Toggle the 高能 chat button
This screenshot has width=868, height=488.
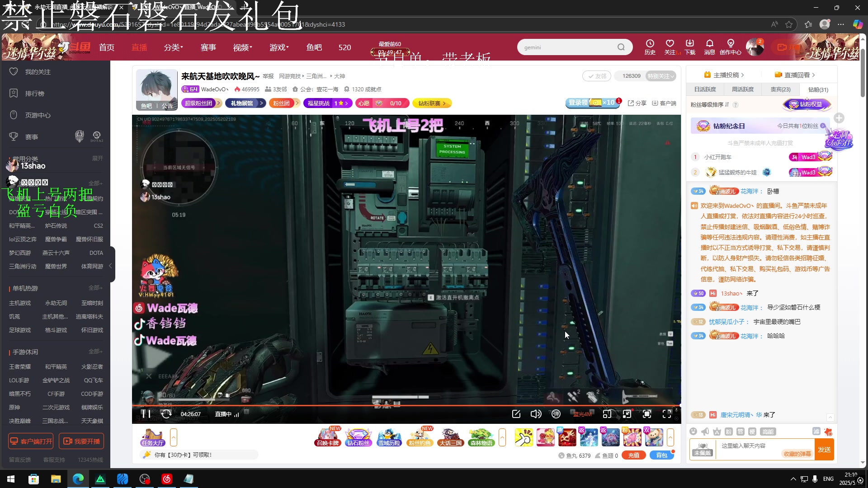(x=768, y=432)
